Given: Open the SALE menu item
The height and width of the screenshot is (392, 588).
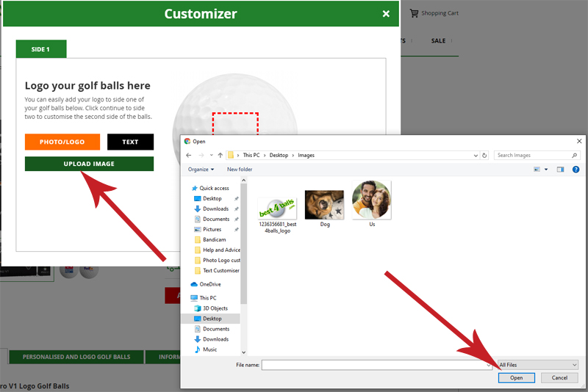Looking at the screenshot, I should click(438, 41).
